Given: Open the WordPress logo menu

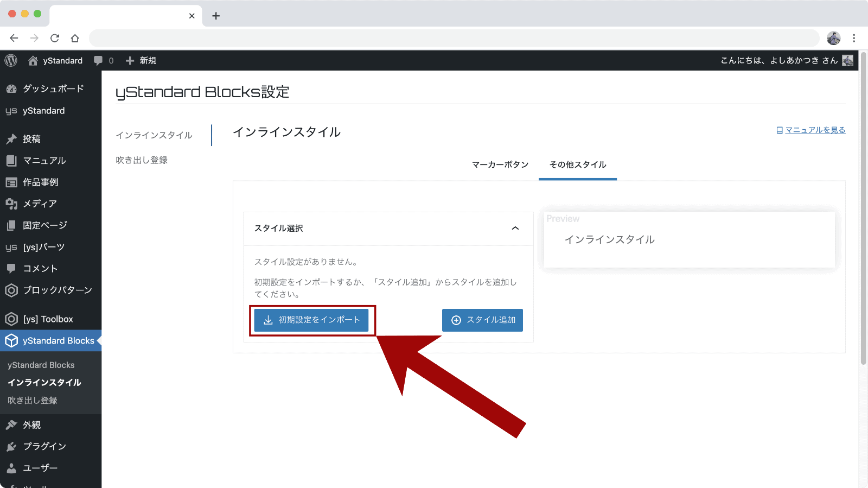Looking at the screenshot, I should (x=11, y=60).
